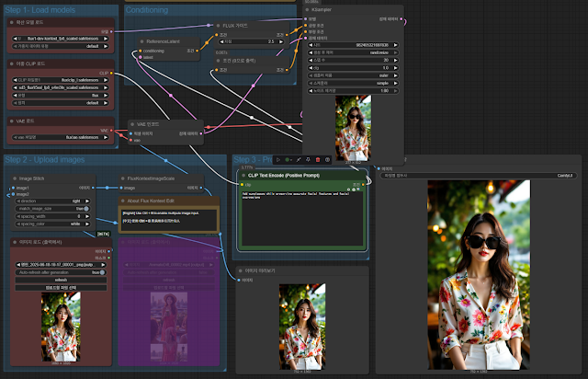Image resolution: width=588 pixels, height=379 pixels.
Task: Open the CLIP type flux dropdown
Action: pyautogui.click(x=61, y=96)
